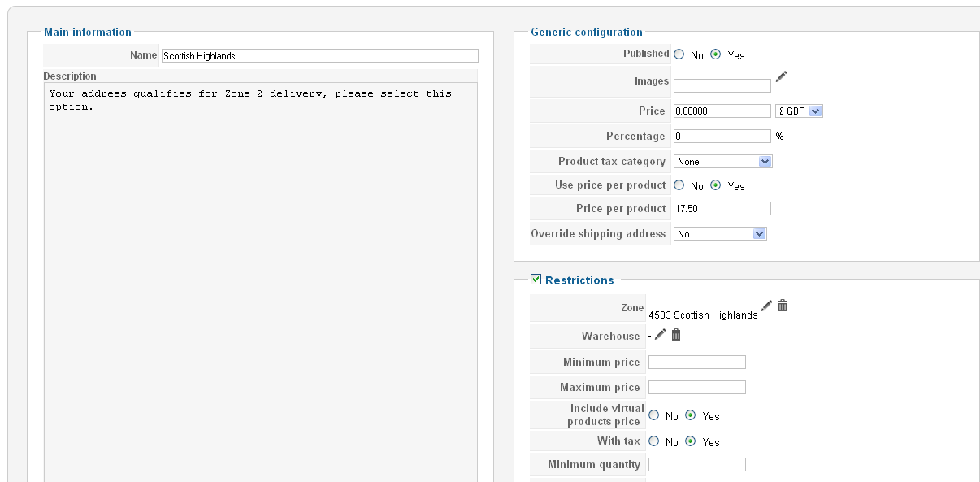Focus the Price per product field
Viewport: 980px width, 482px height.
coord(722,209)
